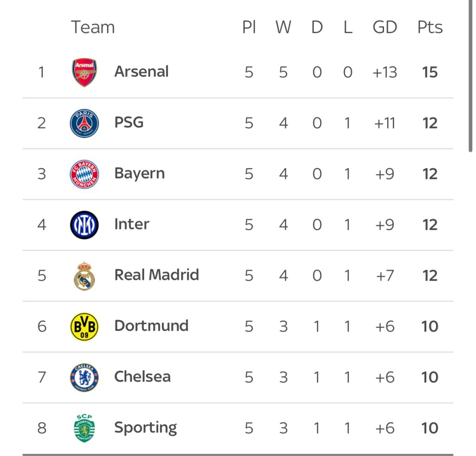Click the Team column header
This screenshot has height=456, width=476.
click(x=93, y=27)
